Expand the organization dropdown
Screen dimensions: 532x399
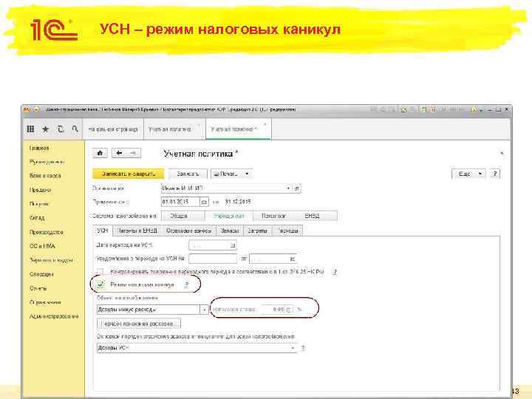click(288, 188)
